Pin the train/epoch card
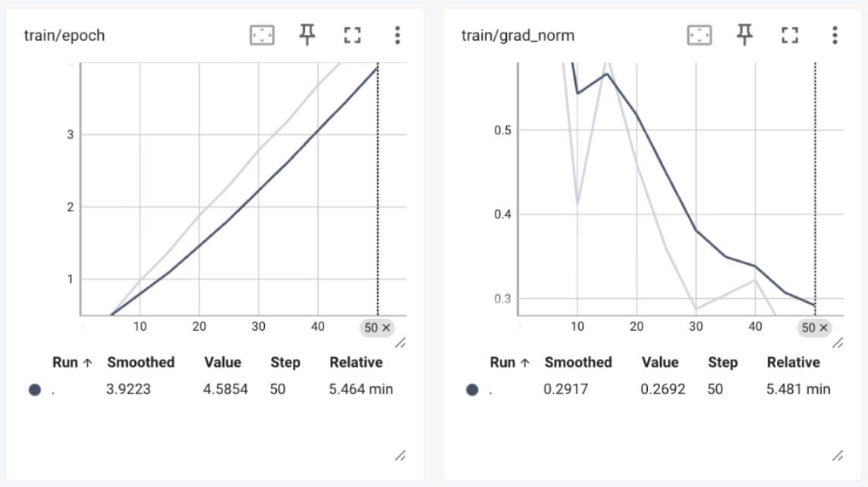The height and width of the screenshot is (487, 868). pos(307,34)
